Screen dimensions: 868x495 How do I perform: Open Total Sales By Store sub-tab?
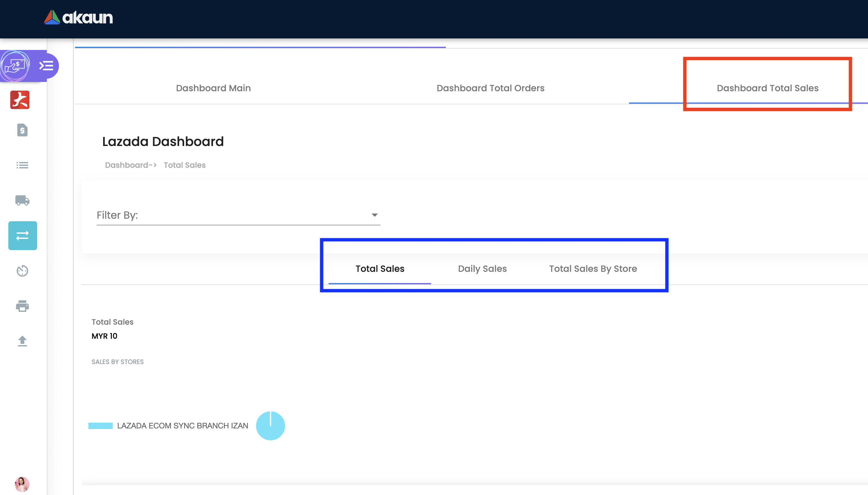(x=593, y=269)
